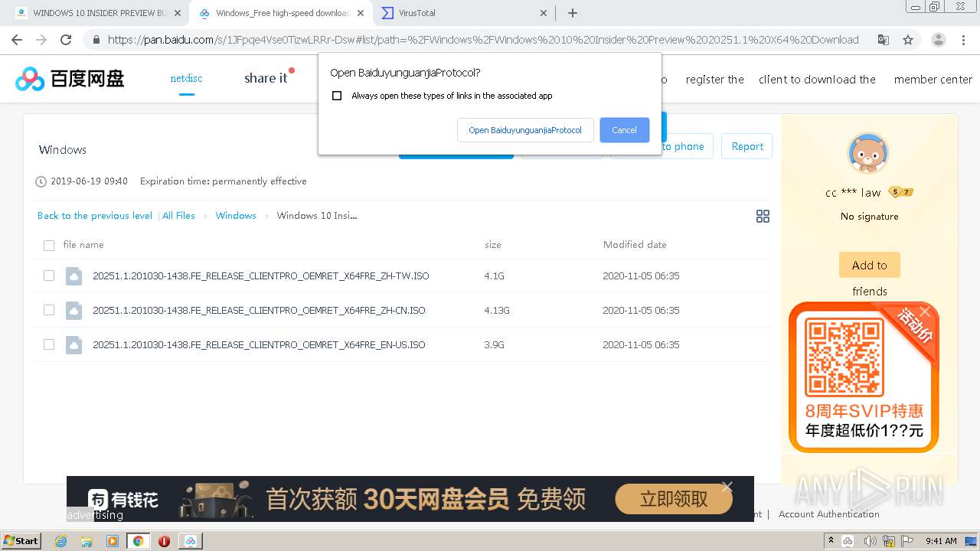Click cloud file icon for ZH-TW.ISO
Viewport: 980px width, 551px height.
(73, 275)
